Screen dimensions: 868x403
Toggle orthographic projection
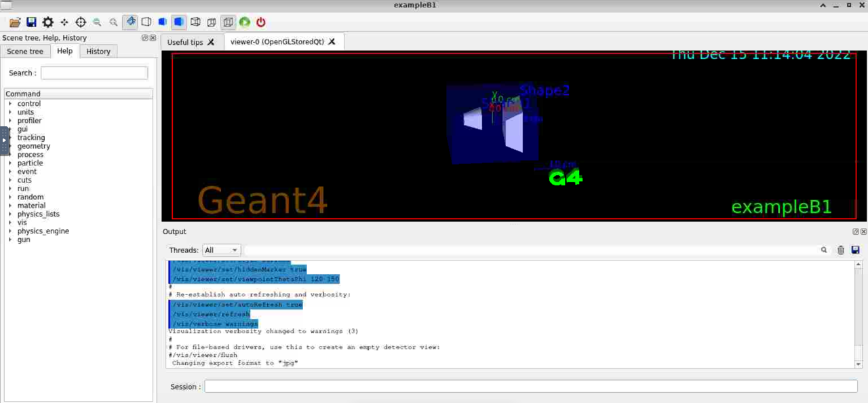(228, 22)
